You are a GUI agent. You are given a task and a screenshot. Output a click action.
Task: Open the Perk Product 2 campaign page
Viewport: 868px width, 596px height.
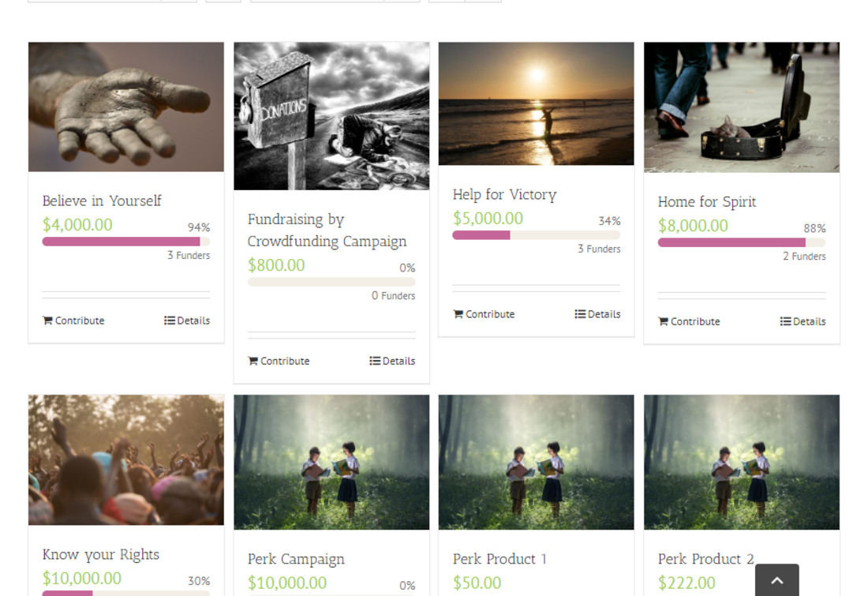705,559
